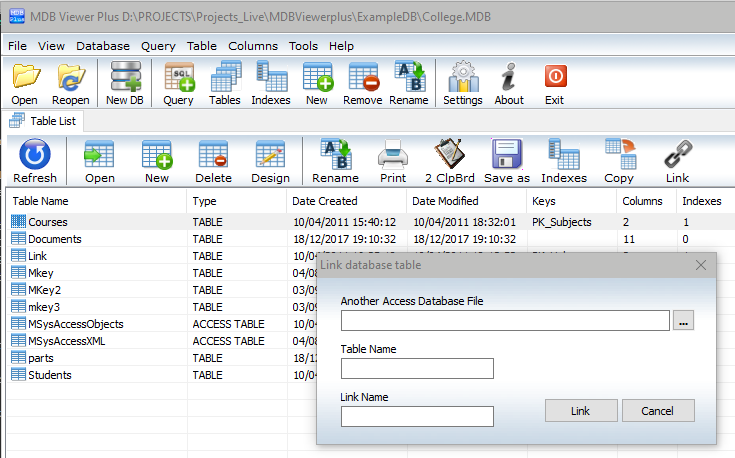Print the table list

click(x=393, y=161)
